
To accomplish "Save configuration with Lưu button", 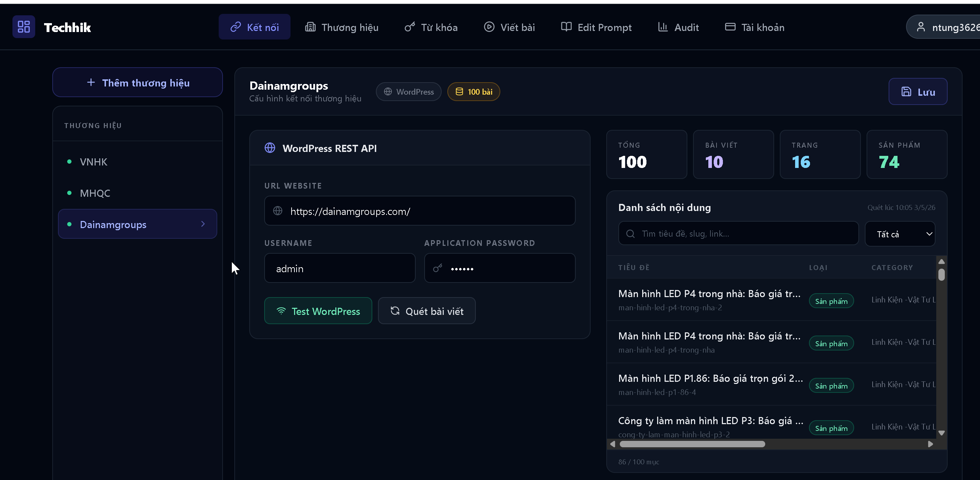I will [x=918, y=92].
